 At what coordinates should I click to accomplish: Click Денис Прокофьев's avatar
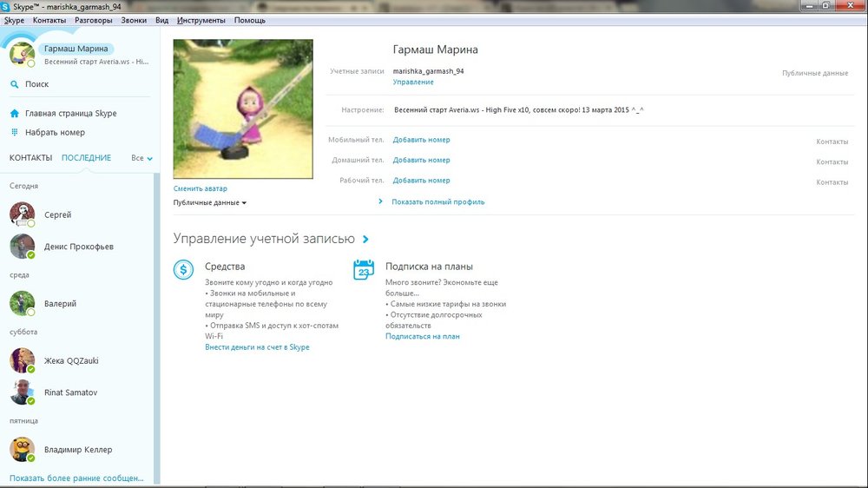tap(23, 247)
